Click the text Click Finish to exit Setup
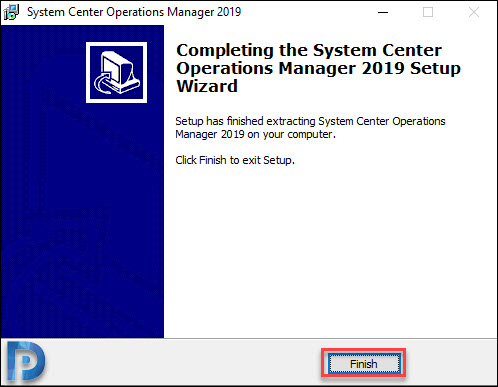Image resolution: width=498 pixels, height=387 pixels. click(235, 160)
